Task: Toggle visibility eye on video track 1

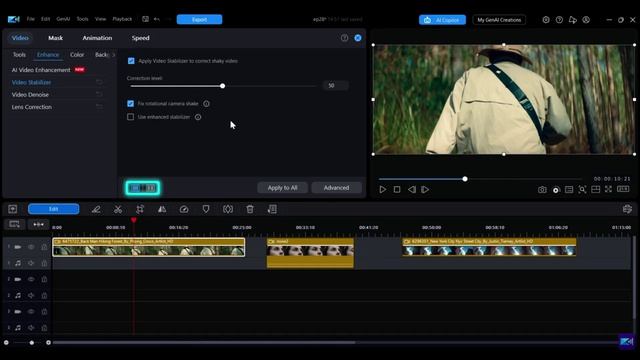Action: 31,247
